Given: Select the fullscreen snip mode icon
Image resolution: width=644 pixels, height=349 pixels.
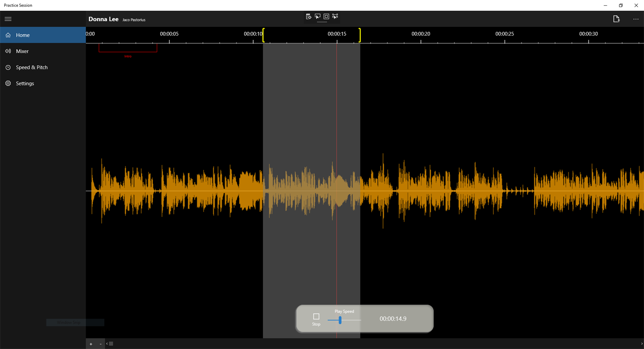Looking at the screenshot, I should coord(326,17).
